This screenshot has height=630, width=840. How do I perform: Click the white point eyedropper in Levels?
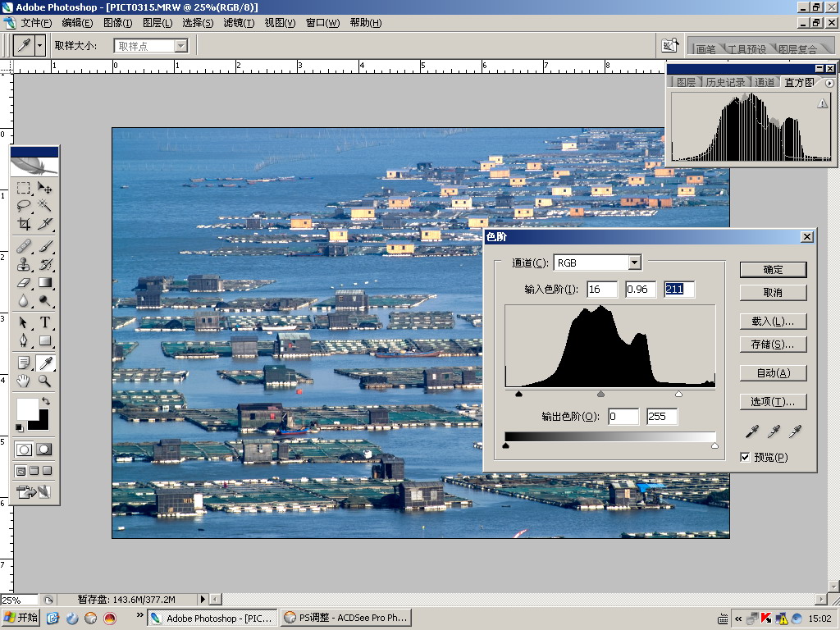coord(794,431)
